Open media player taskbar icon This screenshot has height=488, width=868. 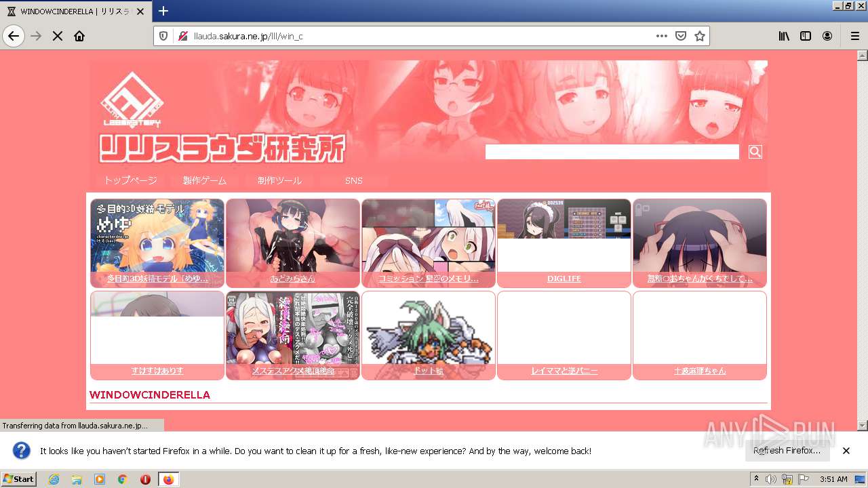pyautogui.click(x=100, y=479)
